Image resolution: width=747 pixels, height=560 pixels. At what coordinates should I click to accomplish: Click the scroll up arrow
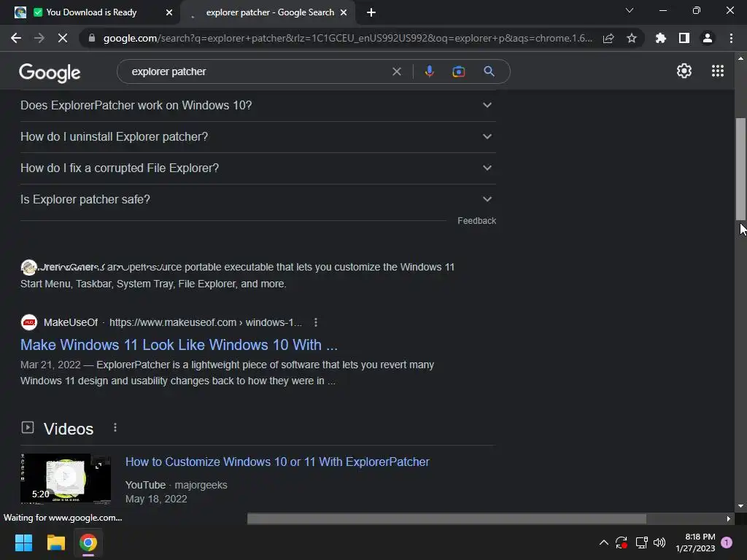740,58
